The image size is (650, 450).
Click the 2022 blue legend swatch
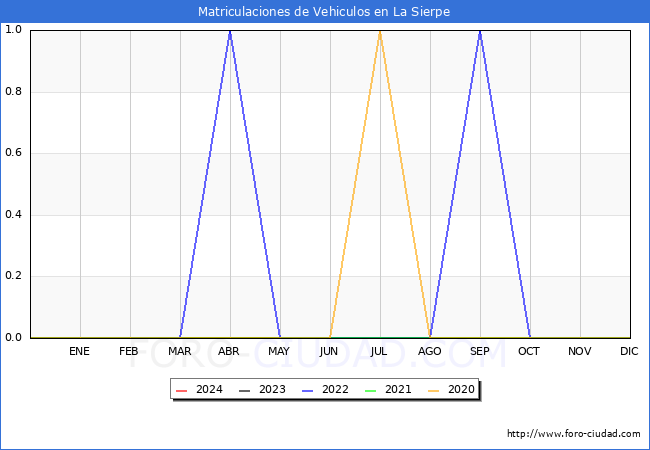308,390
